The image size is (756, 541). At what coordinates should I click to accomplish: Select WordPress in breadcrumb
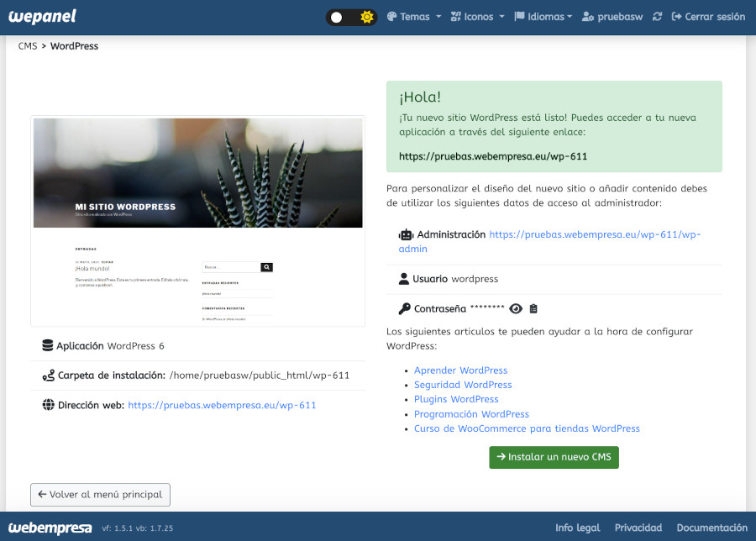74,46
